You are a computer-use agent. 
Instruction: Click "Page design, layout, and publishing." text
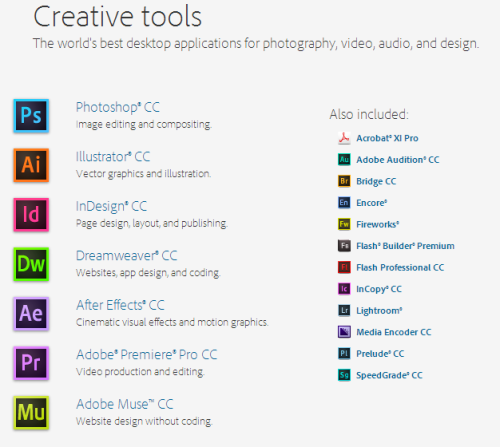coord(152,223)
